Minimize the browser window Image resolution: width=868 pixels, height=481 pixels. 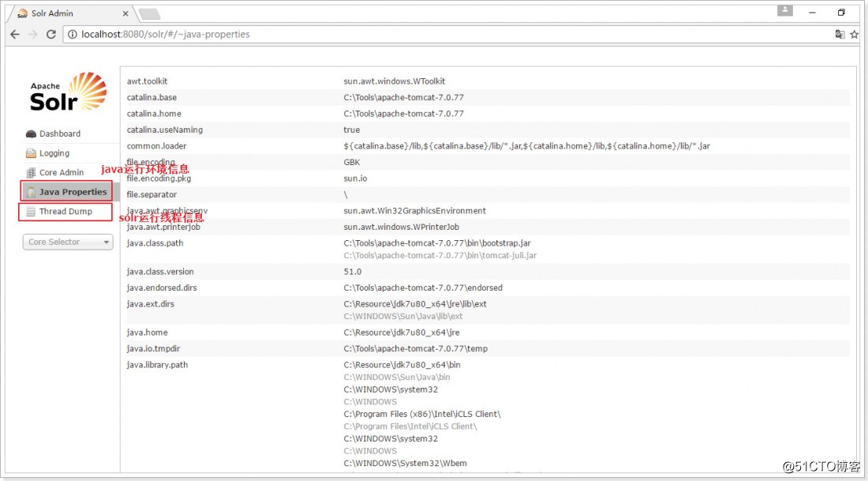point(812,12)
